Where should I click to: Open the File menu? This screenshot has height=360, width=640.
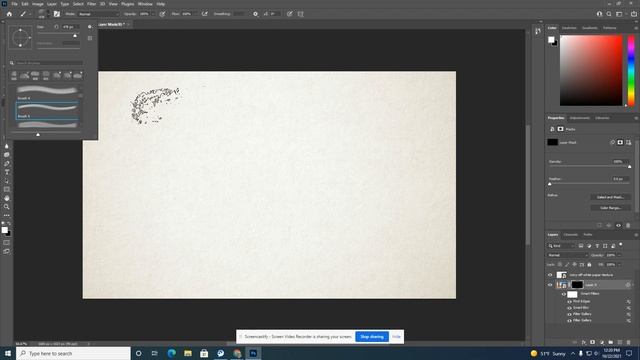tap(14, 4)
